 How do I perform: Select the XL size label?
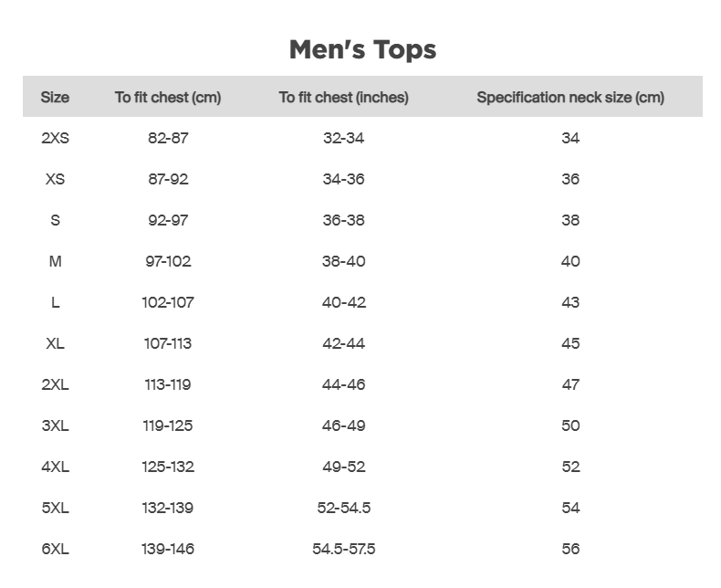pyautogui.click(x=55, y=343)
